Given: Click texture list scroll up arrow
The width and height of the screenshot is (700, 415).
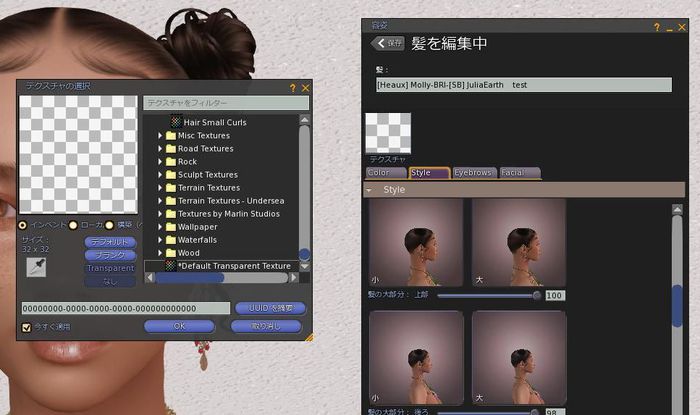Looking at the screenshot, I should tap(304, 120).
